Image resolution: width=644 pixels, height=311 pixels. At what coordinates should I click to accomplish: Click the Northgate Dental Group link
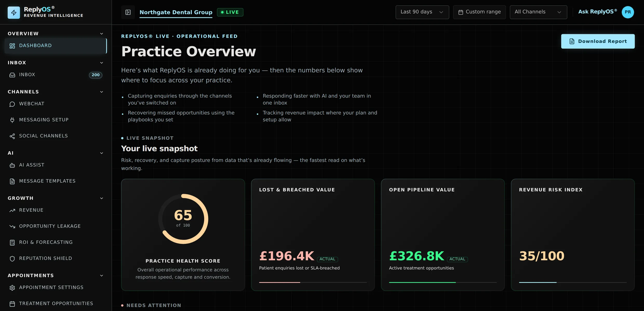coord(176,12)
